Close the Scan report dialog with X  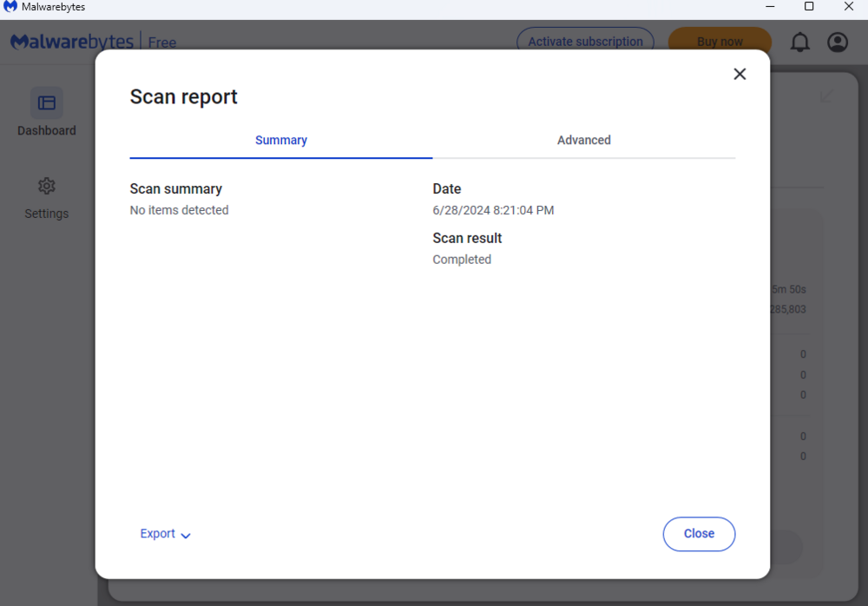[x=740, y=74]
